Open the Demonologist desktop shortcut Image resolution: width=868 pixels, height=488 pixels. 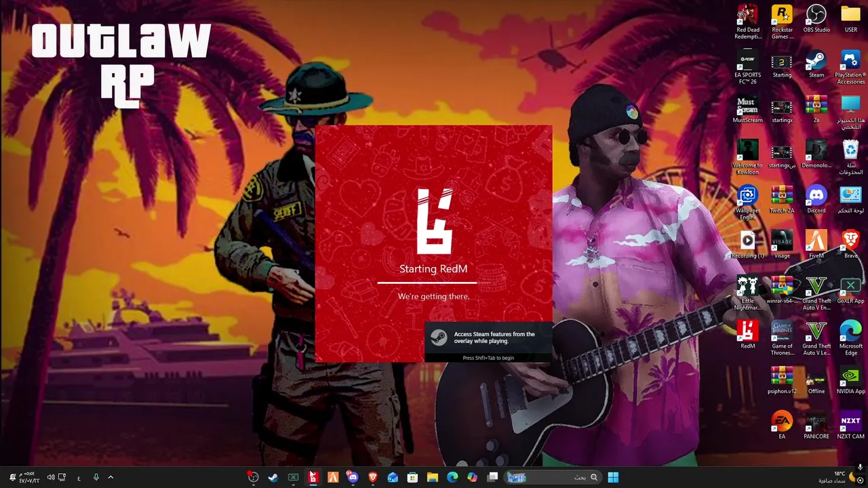pos(816,155)
